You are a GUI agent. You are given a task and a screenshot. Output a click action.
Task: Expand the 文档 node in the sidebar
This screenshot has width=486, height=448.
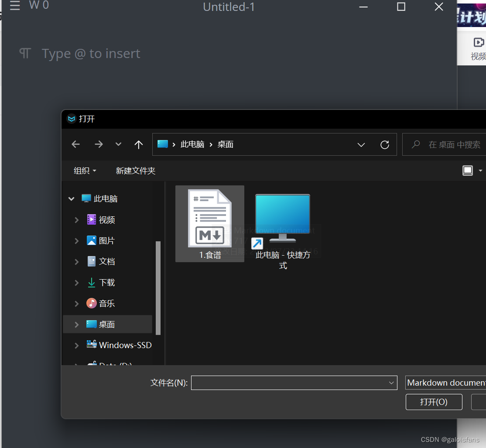pyautogui.click(x=76, y=261)
